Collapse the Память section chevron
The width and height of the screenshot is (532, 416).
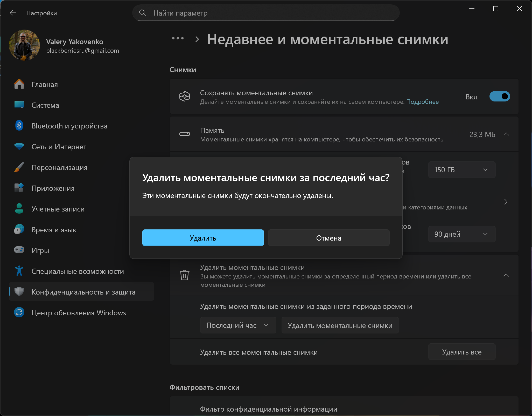pyautogui.click(x=506, y=134)
